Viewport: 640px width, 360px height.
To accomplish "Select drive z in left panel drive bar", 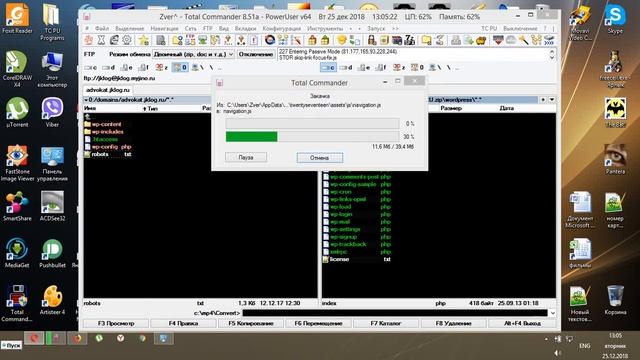I will pyautogui.click(x=162, y=67).
